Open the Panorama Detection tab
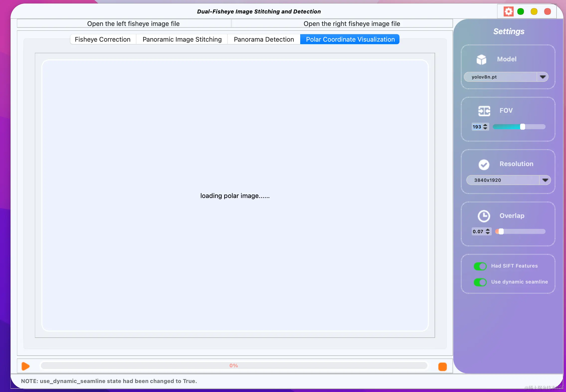Screen dimensions: 566x392 point(264,39)
